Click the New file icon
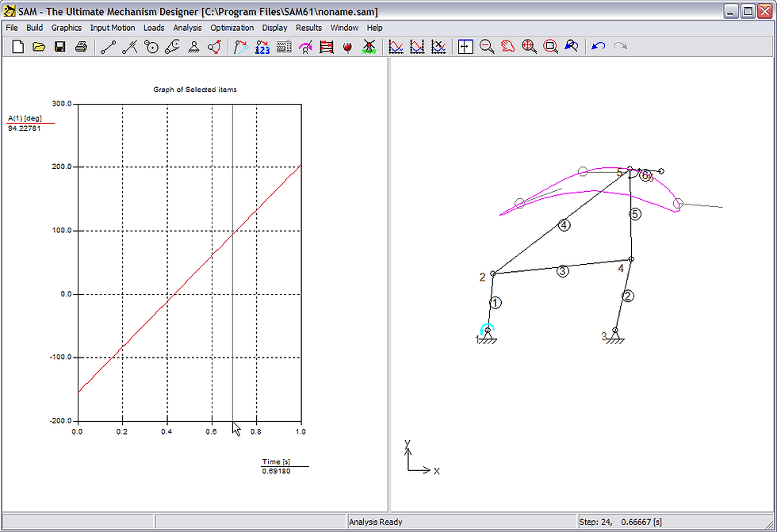This screenshot has width=777, height=532. click(x=17, y=47)
